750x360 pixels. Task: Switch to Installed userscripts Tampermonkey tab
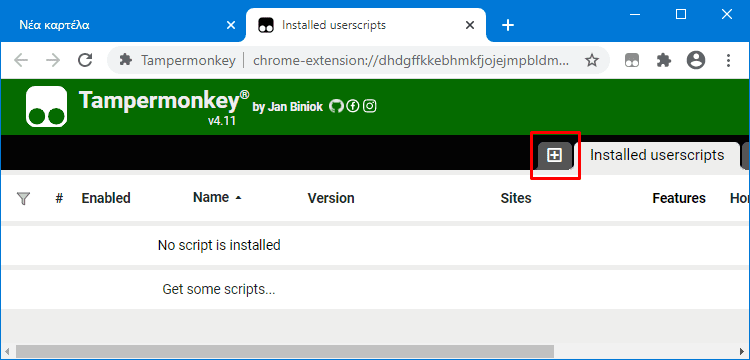tap(657, 155)
